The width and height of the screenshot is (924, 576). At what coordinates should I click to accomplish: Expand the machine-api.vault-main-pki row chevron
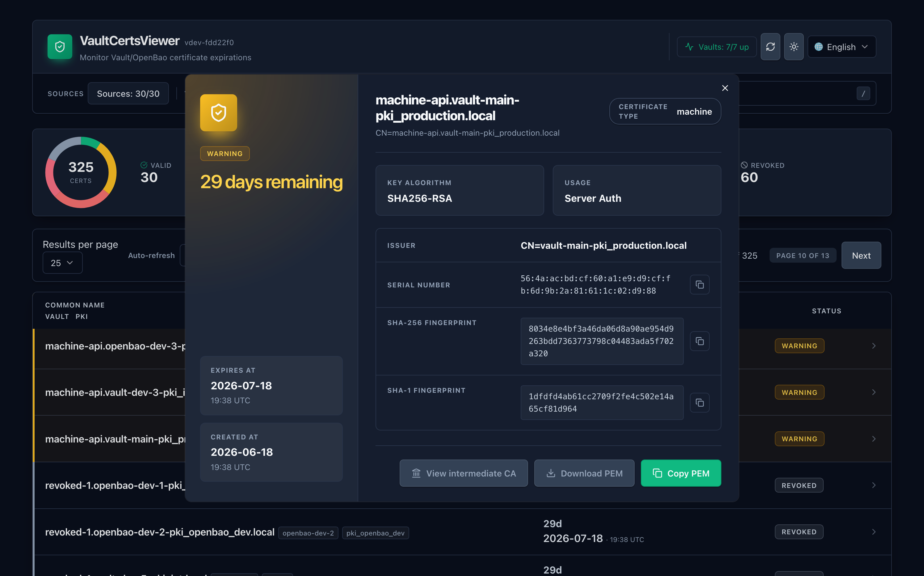click(x=874, y=439)
